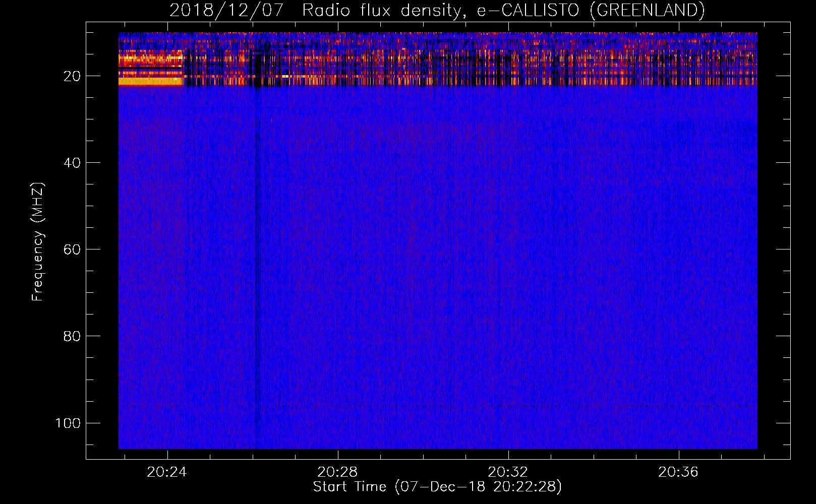The image size is (816, 504).
Task: Click the 20:32 time tick label
Action: click(x=508, y=472)
